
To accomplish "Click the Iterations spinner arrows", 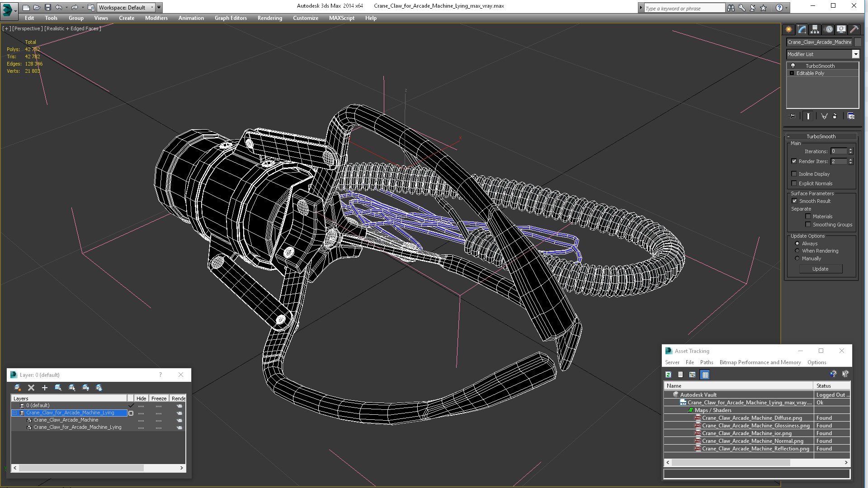I will (850, 151).
